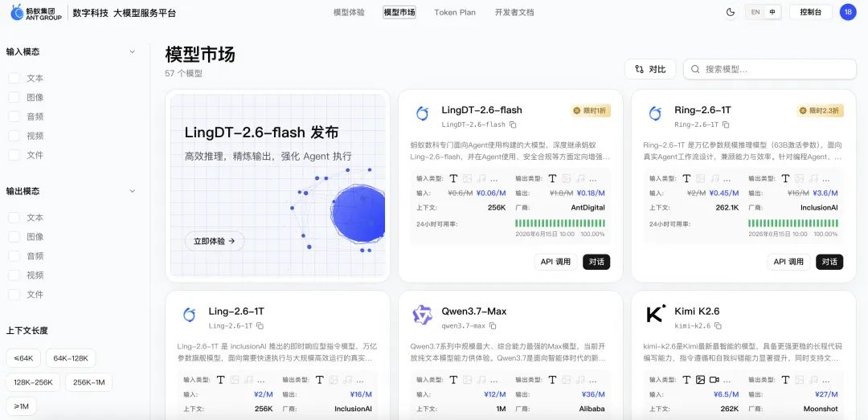Click the Qwen3.7-Max card logo
The width and height of the screenshot is (868, 420).
click(423, 315)
